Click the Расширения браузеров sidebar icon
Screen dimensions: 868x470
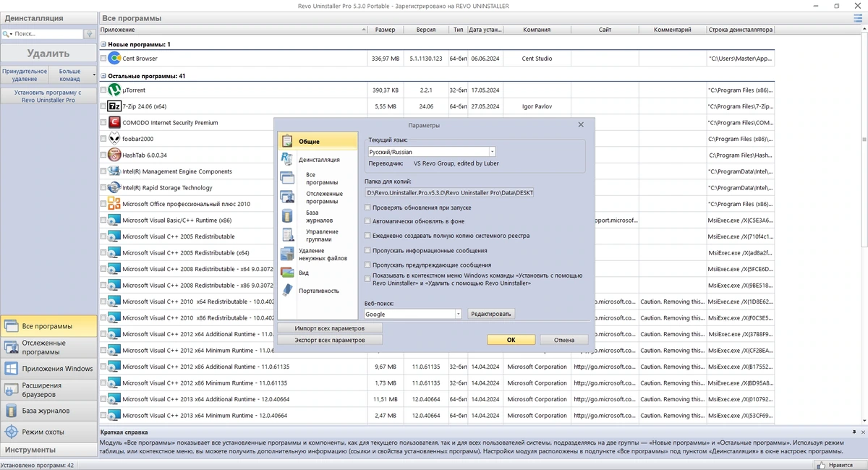pyautogui.click(x=12, y=390)
